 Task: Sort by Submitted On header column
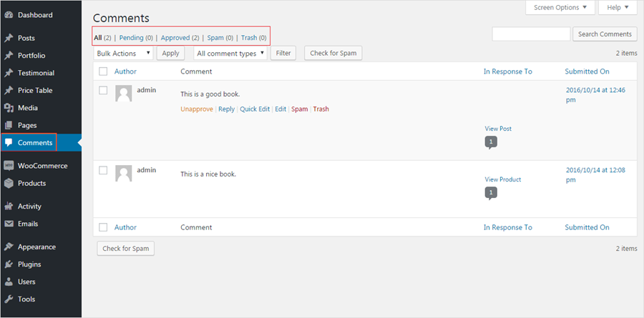point(587,71)
